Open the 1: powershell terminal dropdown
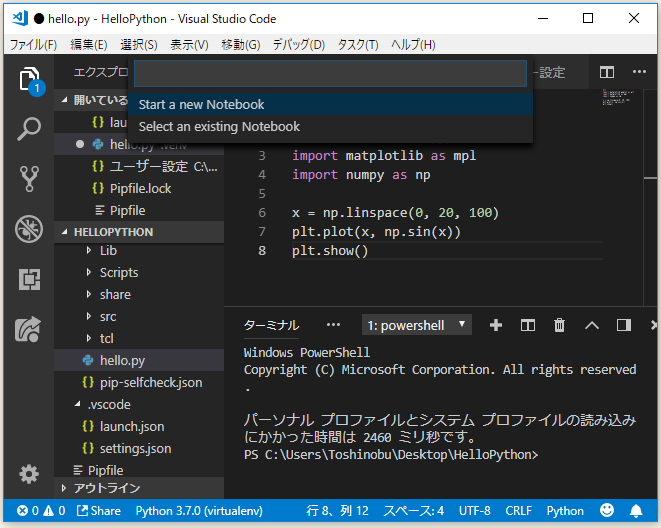Image resolution: width=661 pixels, height=528 pixels. pos(416,325)
